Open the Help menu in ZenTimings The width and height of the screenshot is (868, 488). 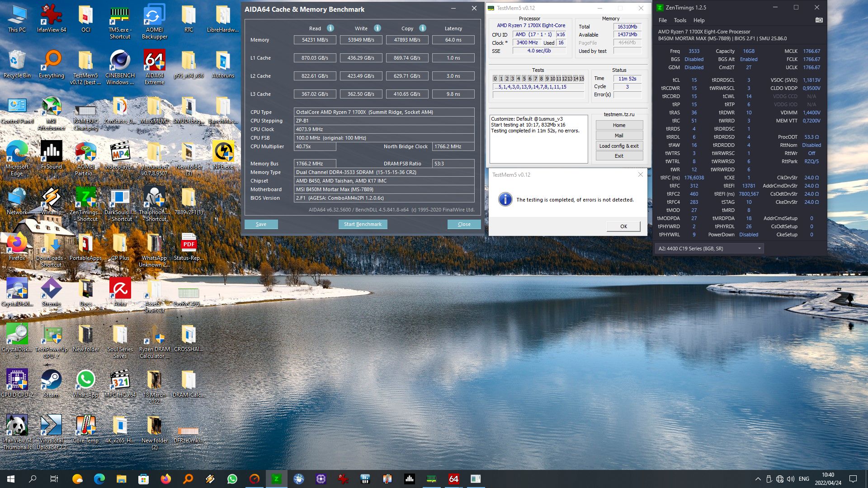699,20
